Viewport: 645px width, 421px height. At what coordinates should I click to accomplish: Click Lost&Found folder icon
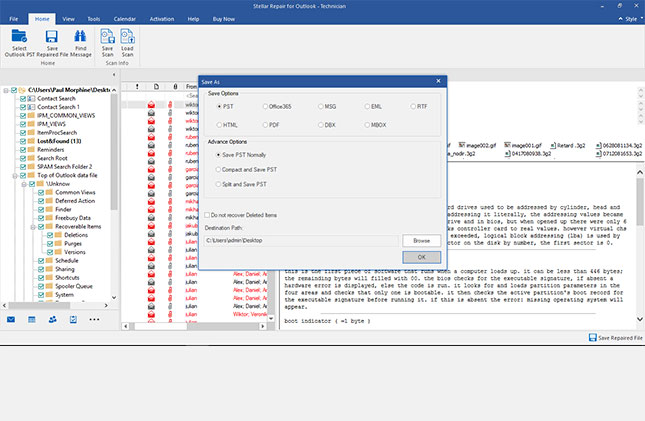click(31, 141)
